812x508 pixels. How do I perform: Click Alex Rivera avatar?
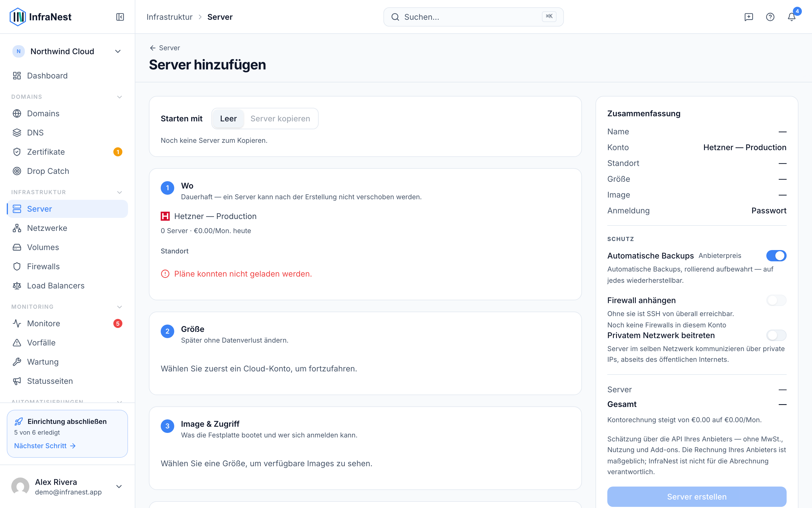20,487
